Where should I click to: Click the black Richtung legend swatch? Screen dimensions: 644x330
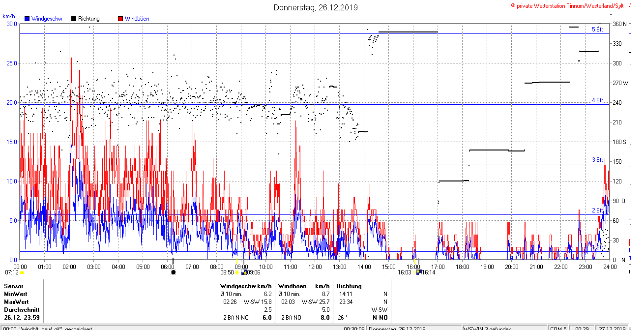tap(74, 19)
